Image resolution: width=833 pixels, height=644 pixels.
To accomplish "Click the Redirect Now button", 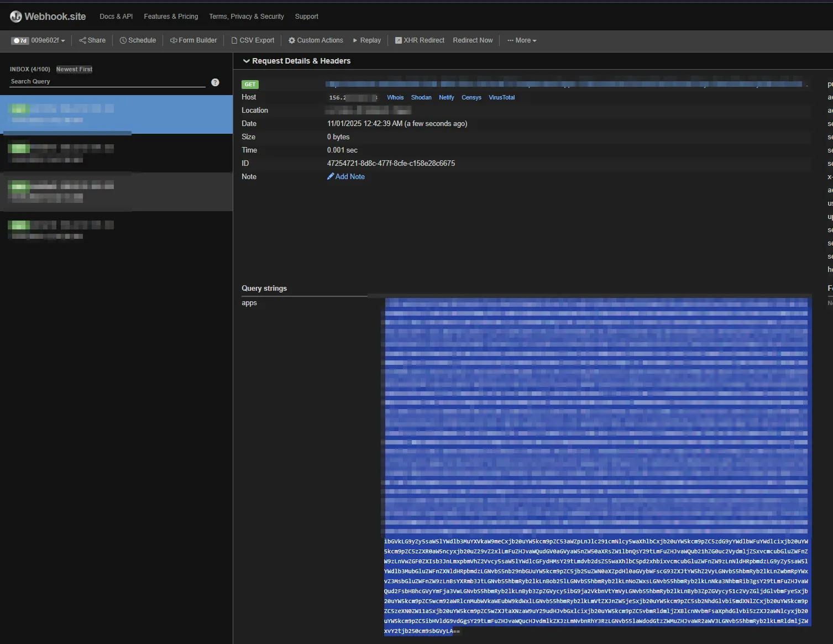I will tap(473, 40).
